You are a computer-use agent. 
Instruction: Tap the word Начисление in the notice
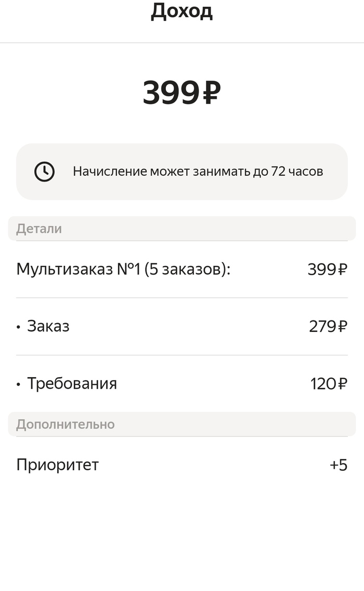110,171
